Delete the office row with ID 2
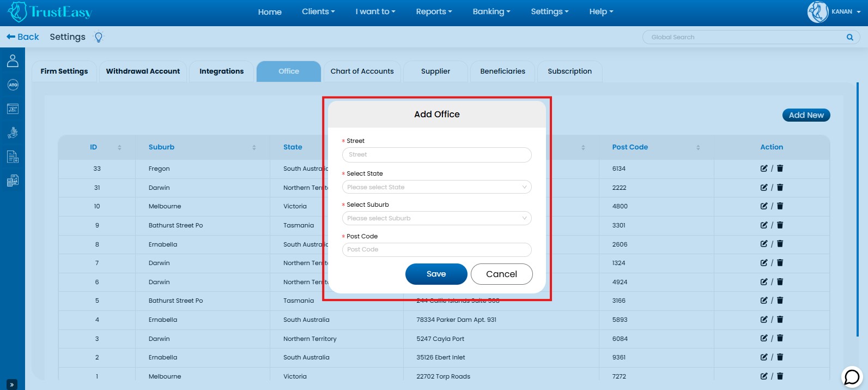 click(780, 357)
